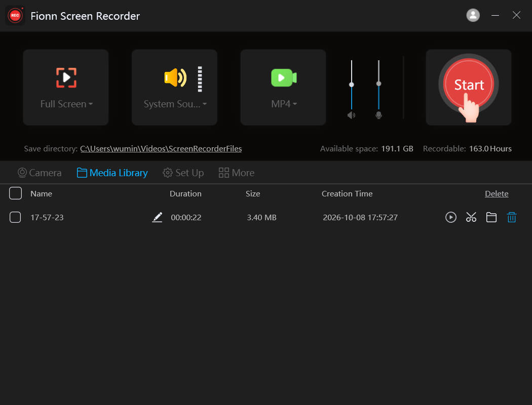The height and width of the screenshot is (405, 532).
Task: Open the Set Up tab
Action: point(183,173)
